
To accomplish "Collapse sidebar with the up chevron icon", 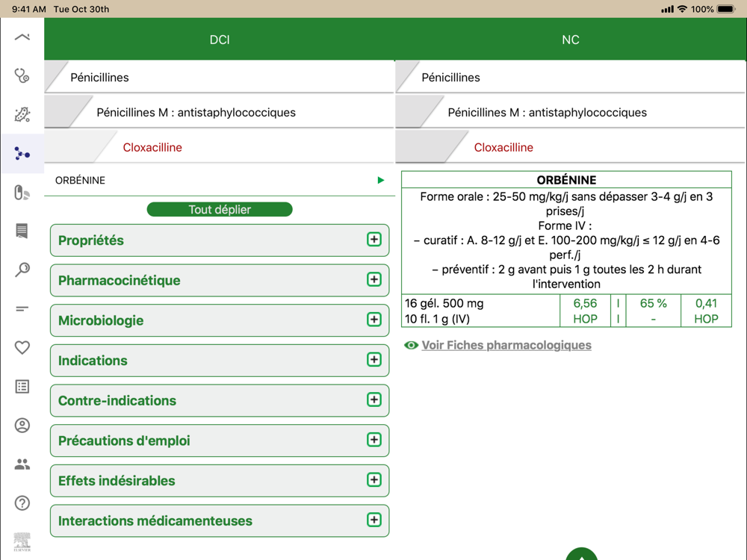I will point(22,37).
